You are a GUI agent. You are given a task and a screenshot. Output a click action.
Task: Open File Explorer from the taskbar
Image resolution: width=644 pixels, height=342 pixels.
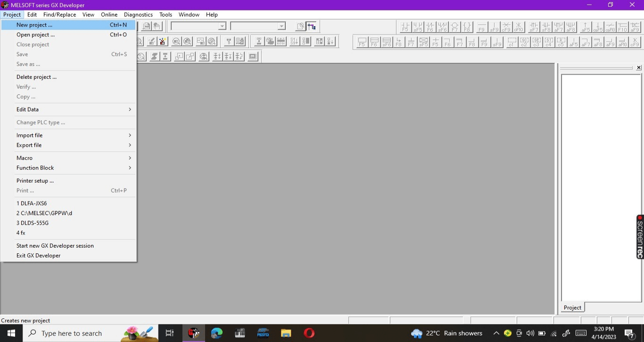click(x=286, y=333)
